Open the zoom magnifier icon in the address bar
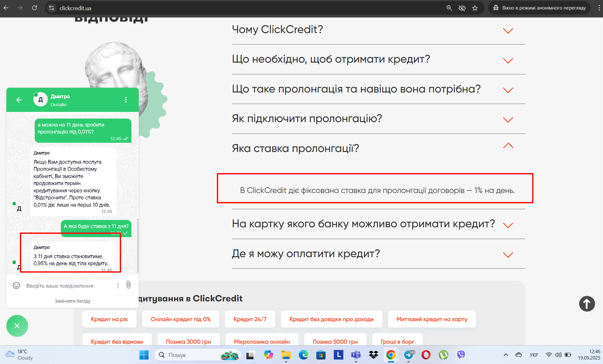This screenshot has width=603, height=364. [x=449, y=8]
